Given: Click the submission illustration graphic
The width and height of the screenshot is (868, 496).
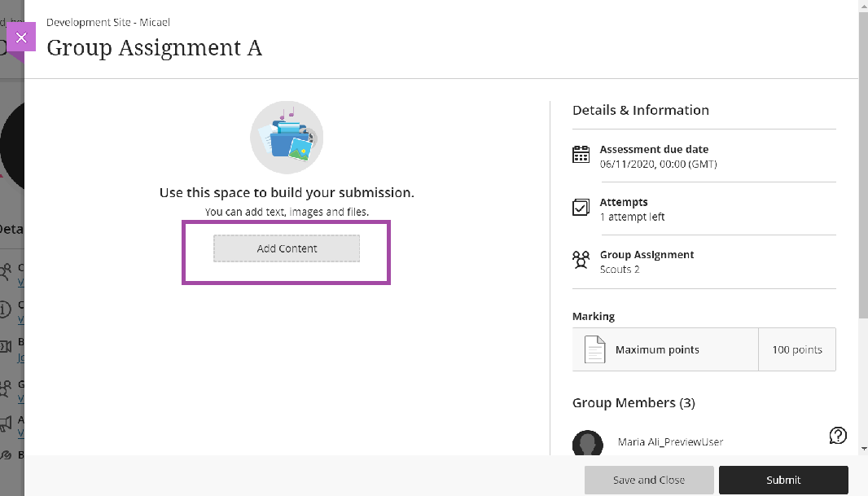Looking at the screenshot, I should 287,136.
